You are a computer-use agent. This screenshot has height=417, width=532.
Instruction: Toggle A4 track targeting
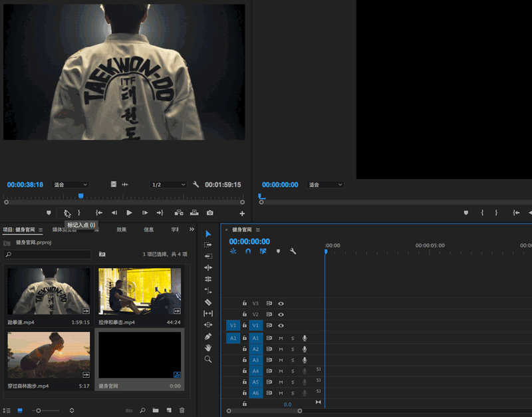(x=256, y=371)
